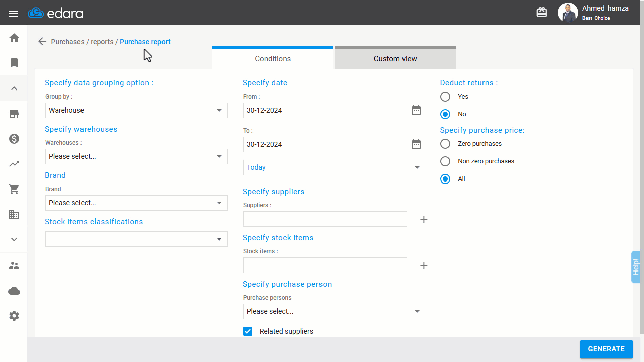Open Ahmed_hamza profile avatar

coord(568,13)
